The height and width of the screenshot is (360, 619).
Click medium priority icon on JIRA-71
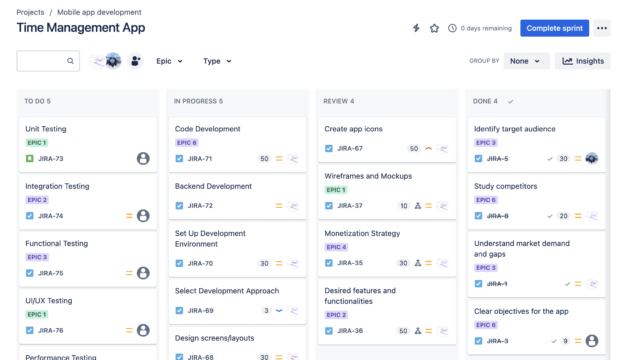[279, 158]
